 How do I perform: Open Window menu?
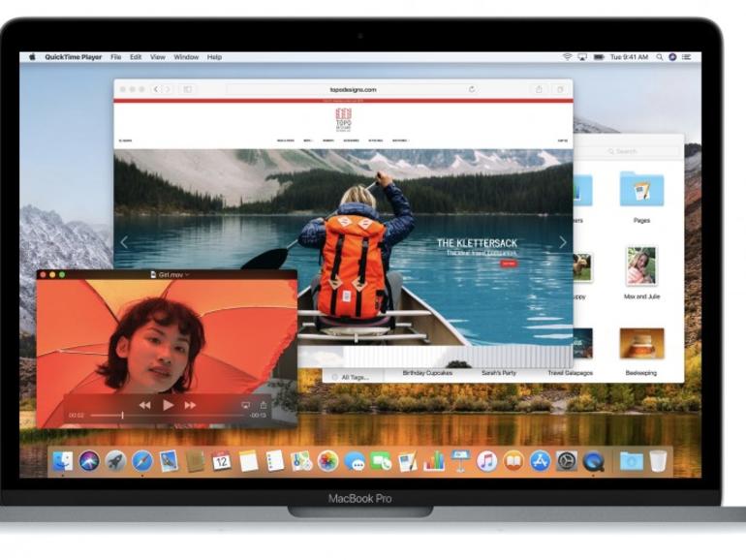coord(186,57)
